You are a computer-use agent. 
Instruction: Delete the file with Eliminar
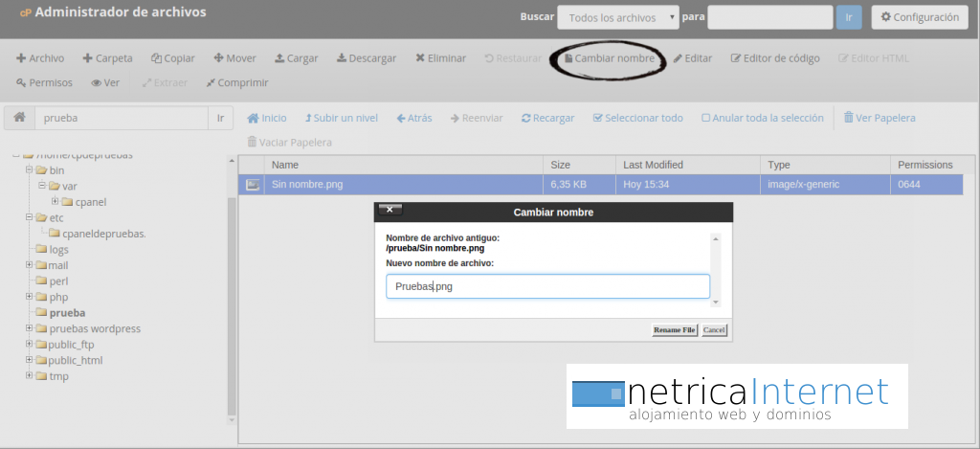coord(440,58)
